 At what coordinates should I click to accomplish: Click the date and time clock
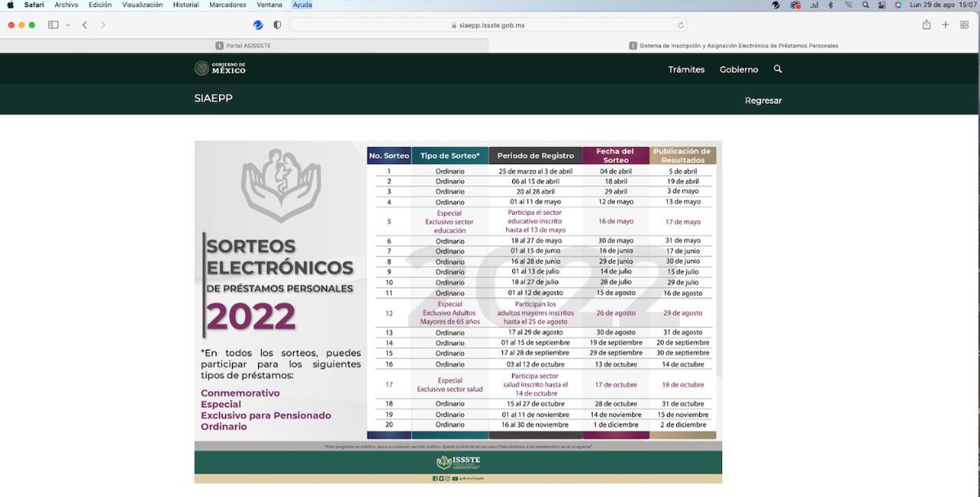pos(942,5)
